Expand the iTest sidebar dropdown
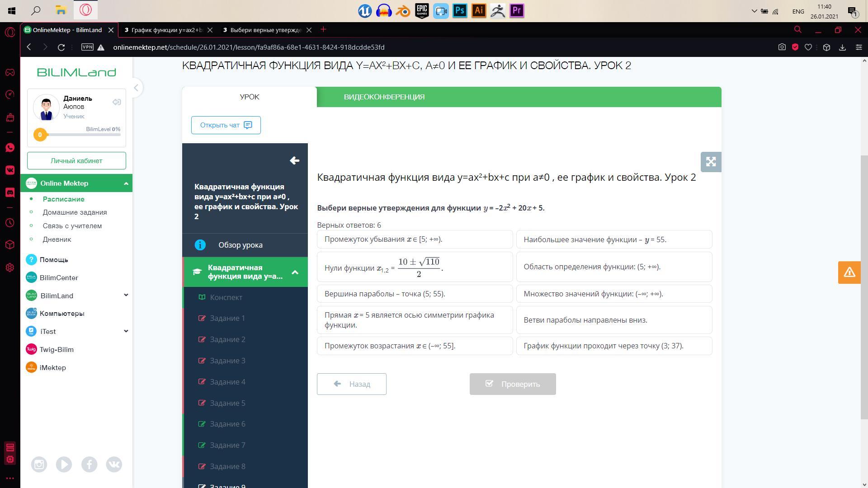 click(126, 331)
